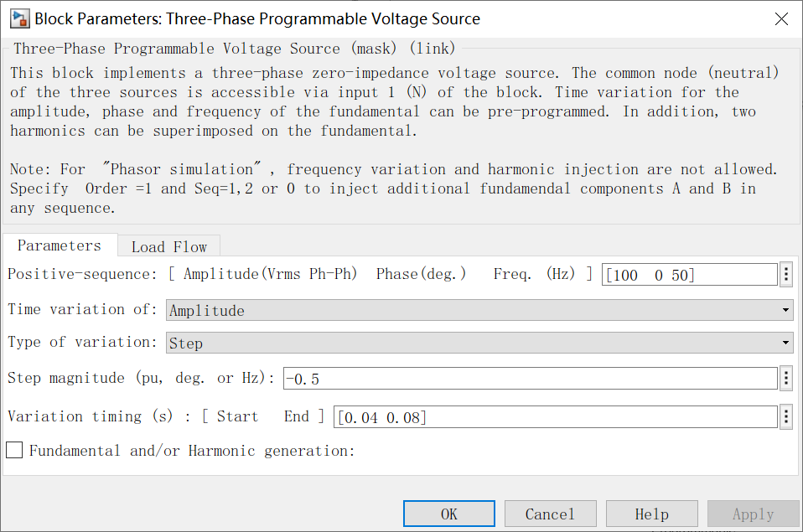Open the Type of variation combo box
Image resolution: width=803 pixels, height=532 pixels.
pos(478,343)
